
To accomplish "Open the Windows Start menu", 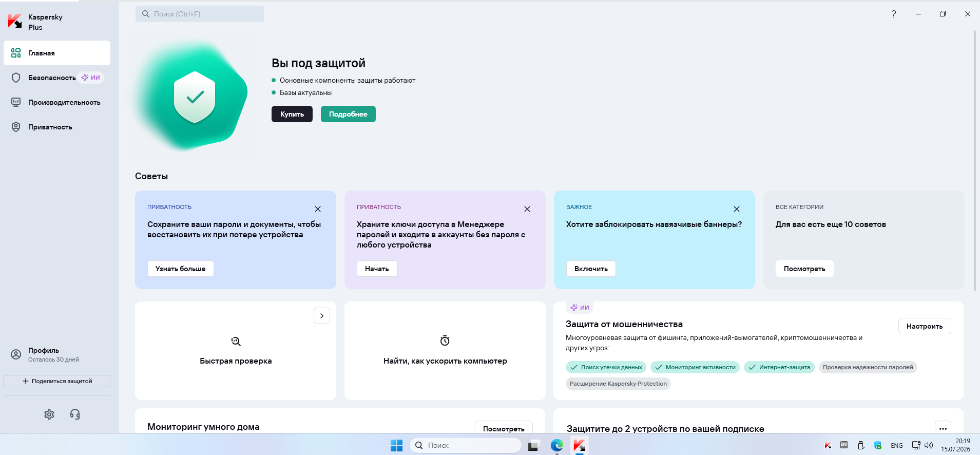I will click(396, 445).
